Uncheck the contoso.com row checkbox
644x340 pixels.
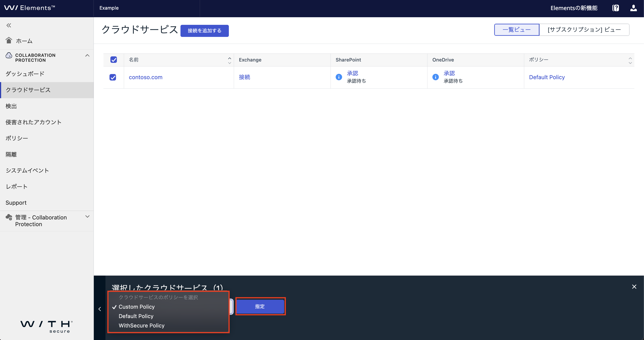[x=113, y=77]
